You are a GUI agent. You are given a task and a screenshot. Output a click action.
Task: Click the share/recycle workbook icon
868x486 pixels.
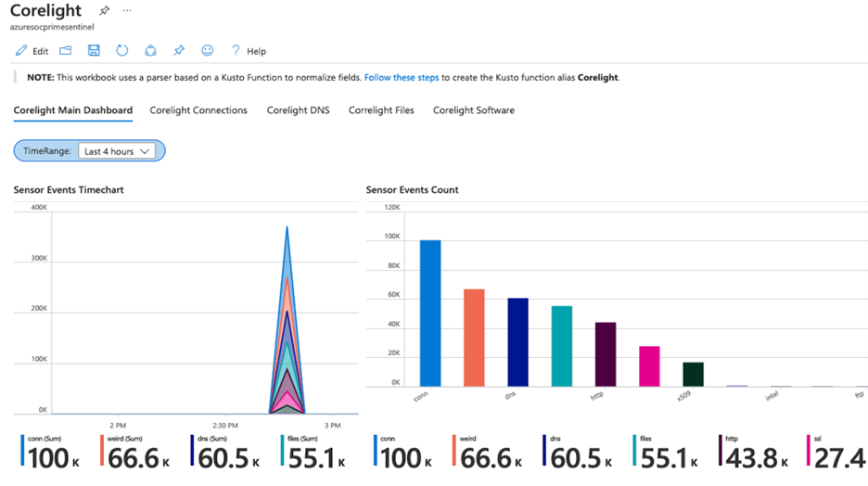(x=150, y=51)
